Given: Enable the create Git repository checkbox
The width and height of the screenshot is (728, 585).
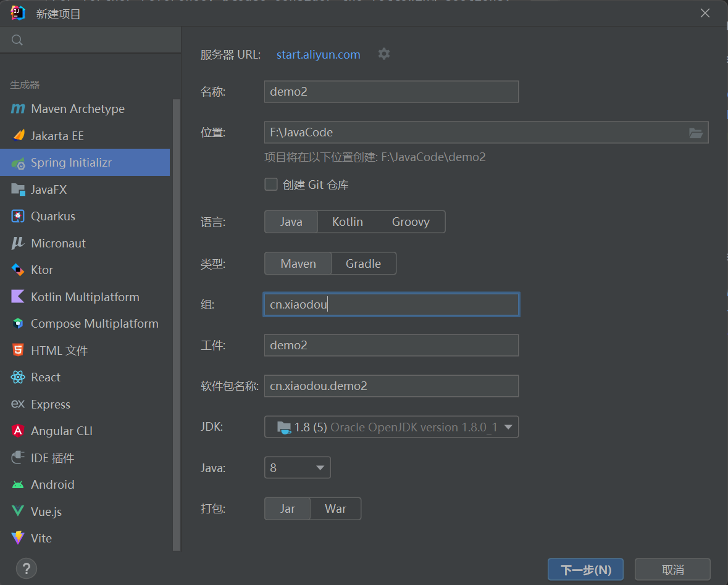Looking at the screenshot, I should [271, 184].
